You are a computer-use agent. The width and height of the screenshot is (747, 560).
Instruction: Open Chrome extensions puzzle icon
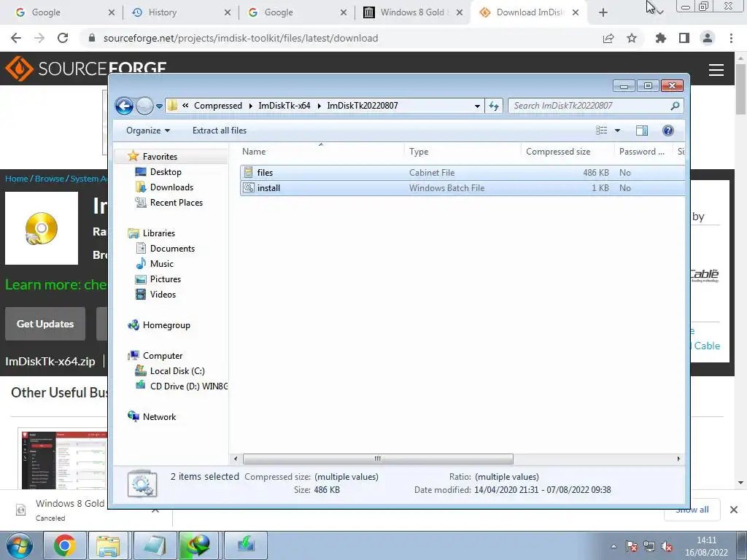660,38
